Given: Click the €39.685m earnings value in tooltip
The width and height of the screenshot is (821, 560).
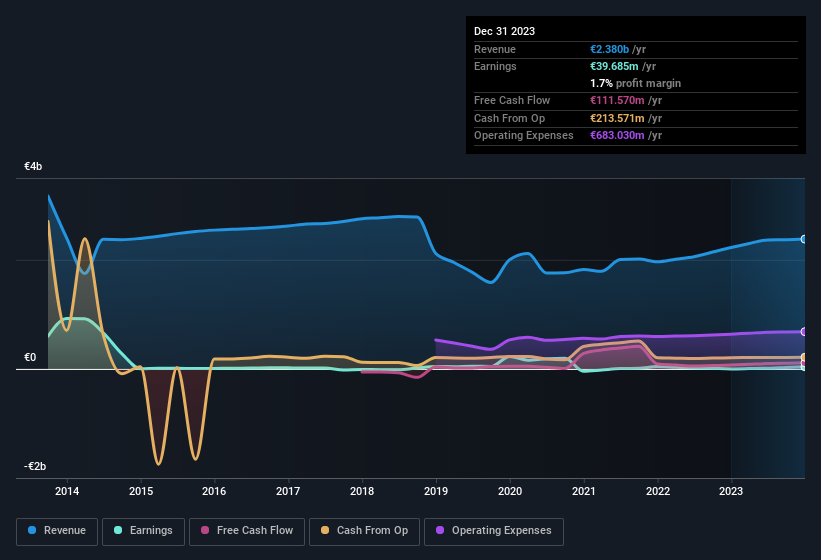Looking at the screenshot, I should pyautogui.click(x=614, y=66).
